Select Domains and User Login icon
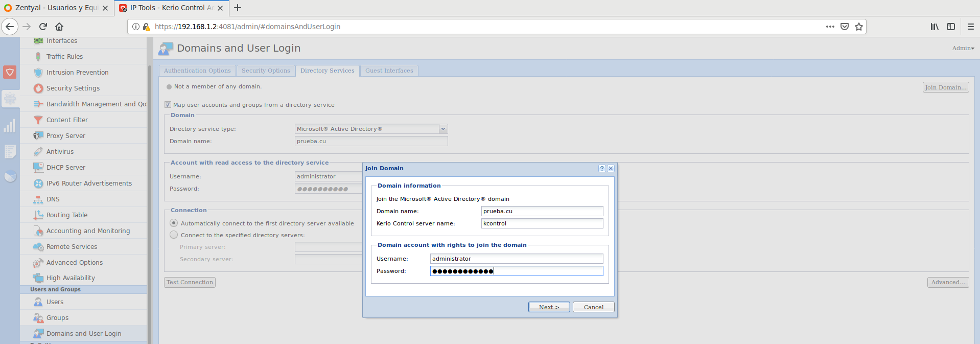 tap(38, 333)
